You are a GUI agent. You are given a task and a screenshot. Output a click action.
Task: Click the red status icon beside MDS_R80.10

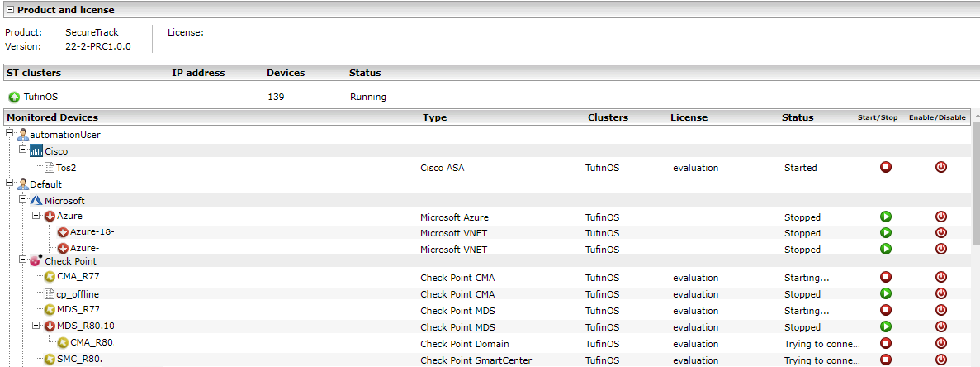(50, 326)
